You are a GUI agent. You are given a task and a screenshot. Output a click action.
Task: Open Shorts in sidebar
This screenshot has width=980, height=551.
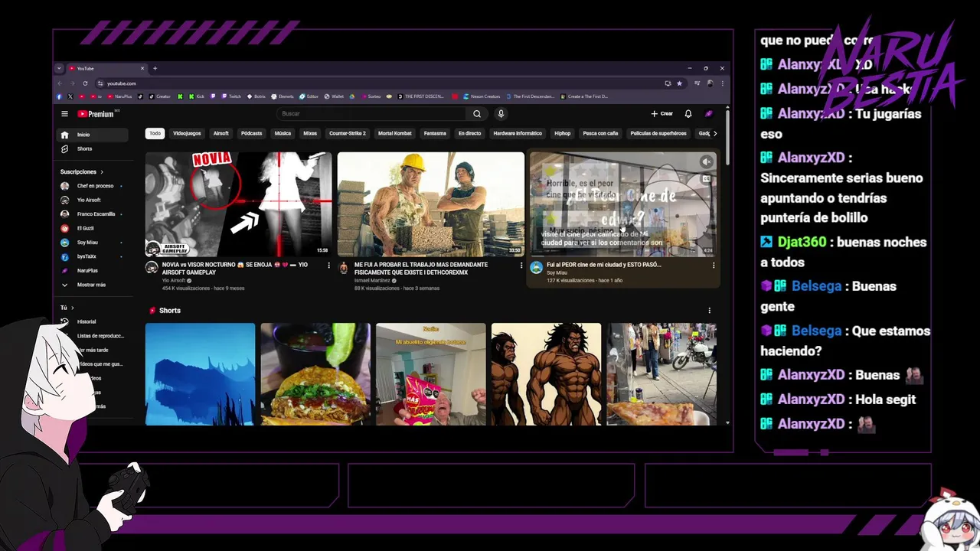(93, 148)
